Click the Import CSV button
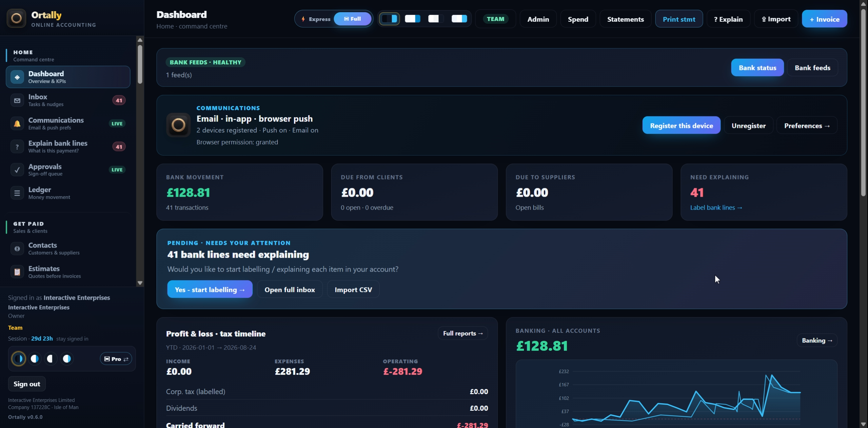 (x=353, y=289)
